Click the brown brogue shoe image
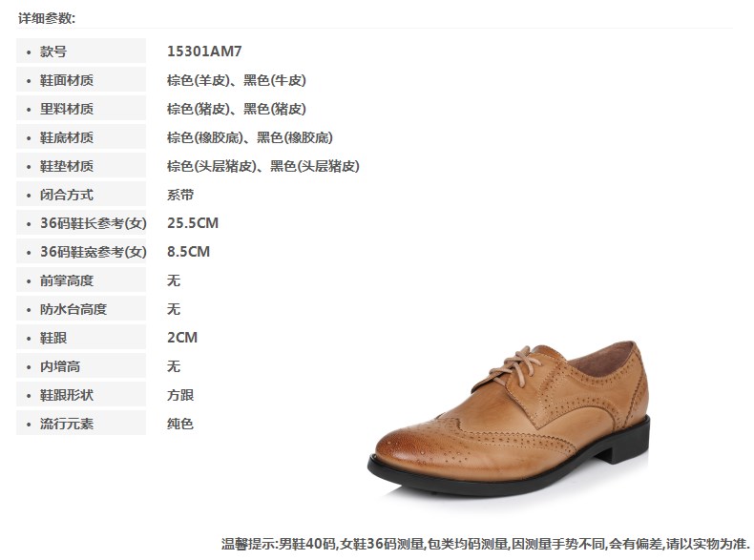Screen dimensions: 754x560 [x=509, y=419]
